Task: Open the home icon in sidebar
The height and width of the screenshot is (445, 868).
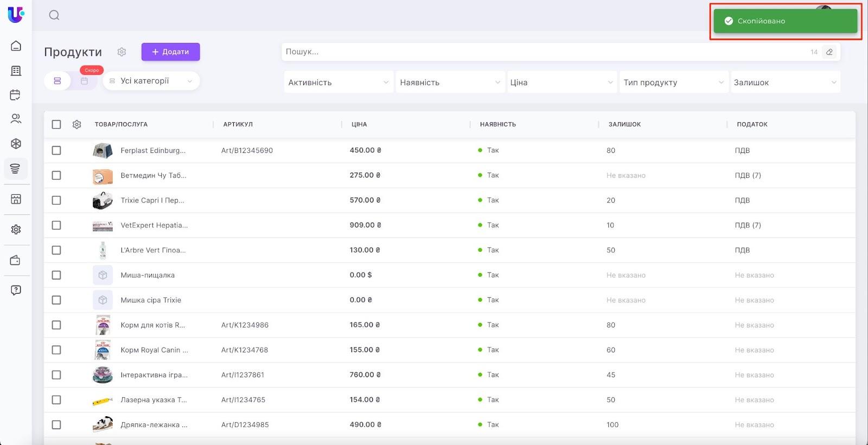Action: pyautogui.click(x=16, y=46)
